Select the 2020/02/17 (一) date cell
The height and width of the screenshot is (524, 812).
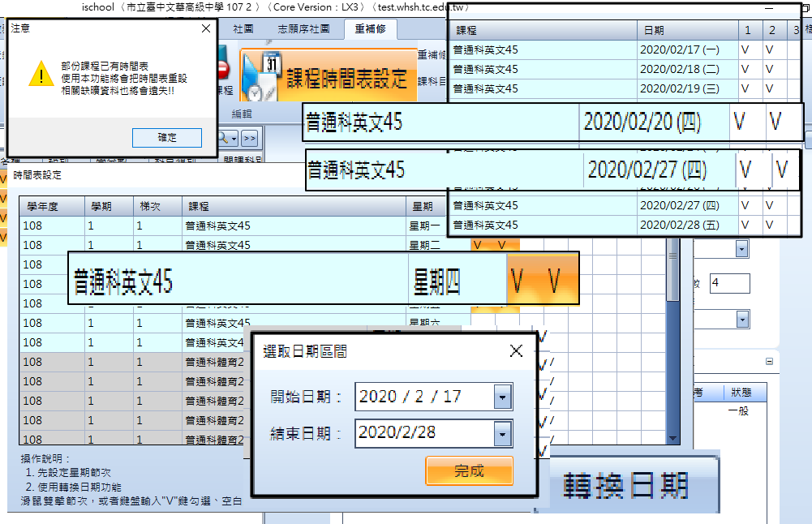click(x=688, y=50)
